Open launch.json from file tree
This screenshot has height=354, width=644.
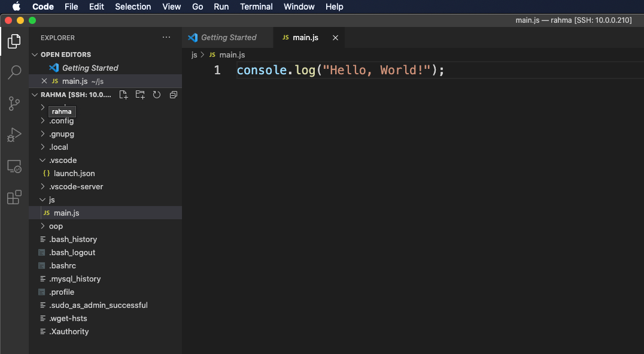74,174
